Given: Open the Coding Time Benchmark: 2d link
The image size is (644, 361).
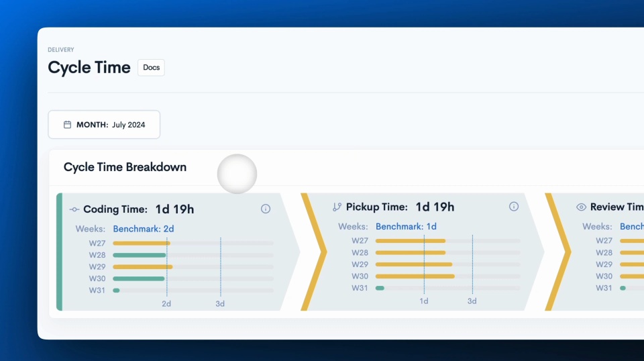Looking at the screenshot, I should point(144,229).
